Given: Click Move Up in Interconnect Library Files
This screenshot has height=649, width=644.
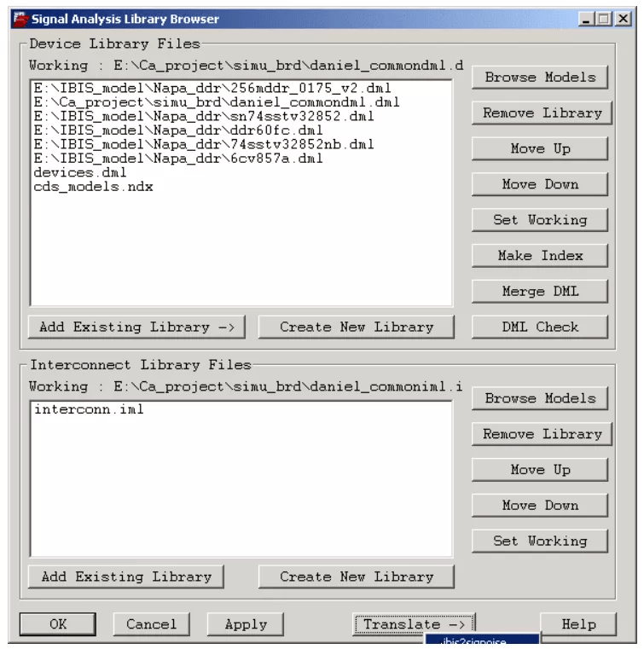Looking at the screenshot, I should pyautogui.click(x=540, y=469).
